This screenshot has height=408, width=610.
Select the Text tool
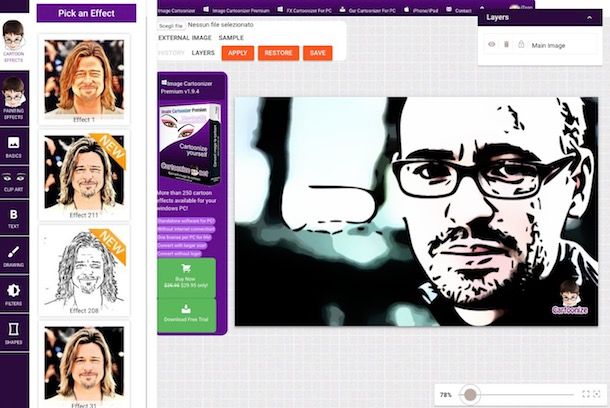click(14, 218)
